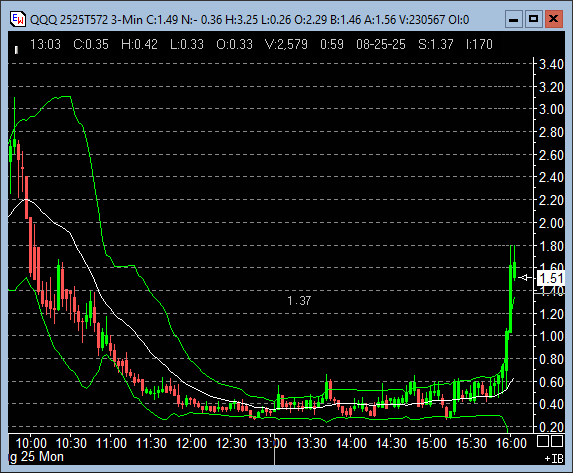Click the QQQ 2525T572 3-Min title text
The image size is (573, 473).
point(86,19)
